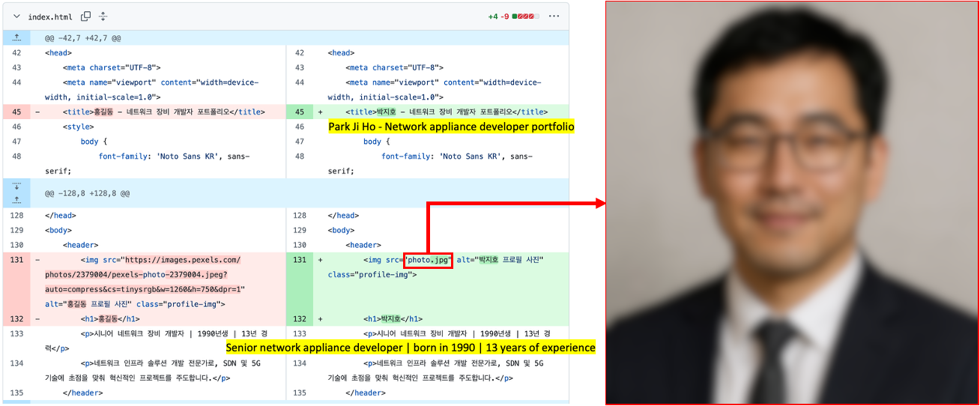The width and height of the screenshot is (980, 406).
Task: Click added title line containing 박지호
Action: (441, 112)
